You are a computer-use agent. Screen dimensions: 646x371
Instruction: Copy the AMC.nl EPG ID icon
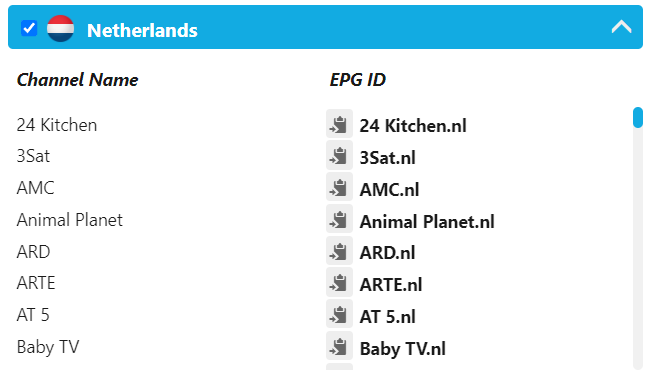coord(339,187)
